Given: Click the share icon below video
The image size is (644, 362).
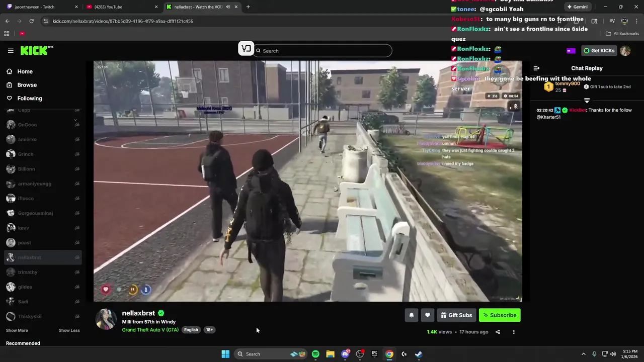Looking at the screenshot, I should click(x=498, y=332).
